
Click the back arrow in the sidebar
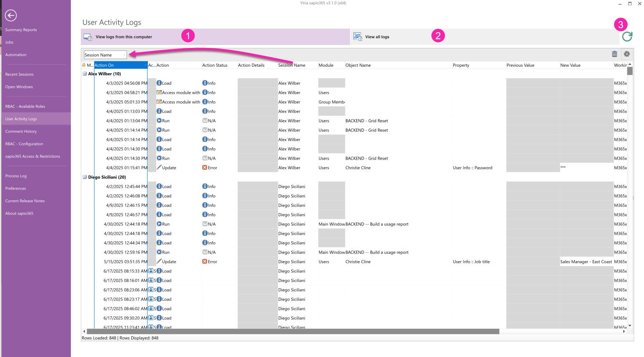pos(11,15)
